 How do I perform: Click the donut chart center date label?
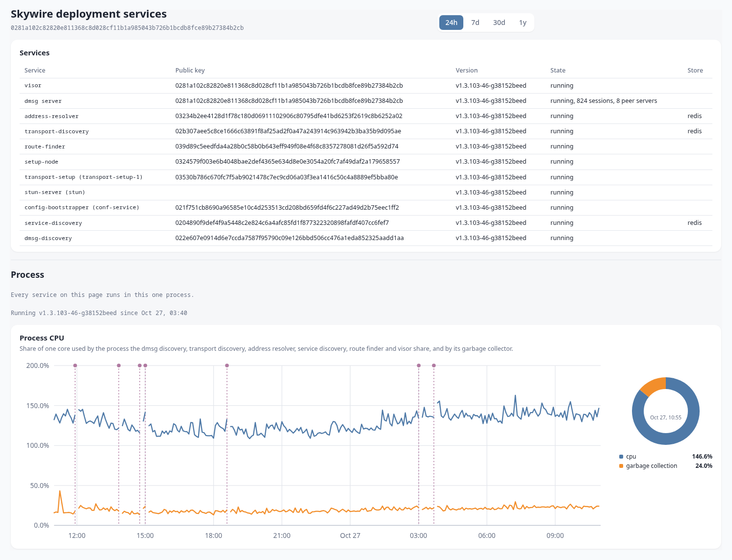click(666, 417)
